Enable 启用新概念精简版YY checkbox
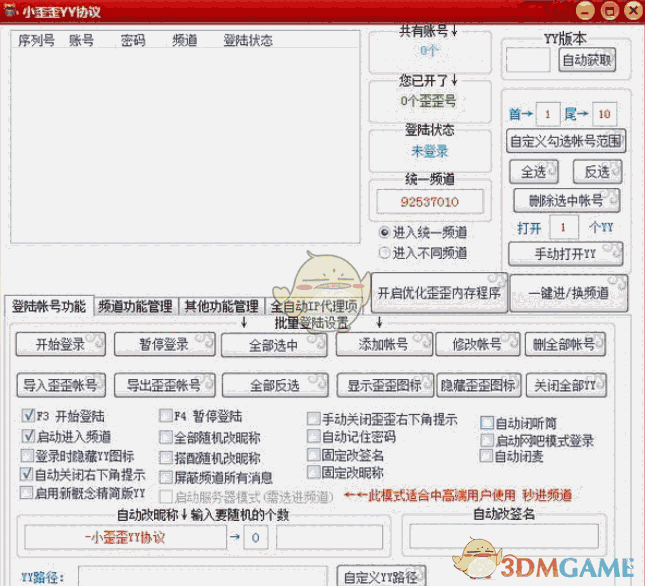 pos(26,492)
